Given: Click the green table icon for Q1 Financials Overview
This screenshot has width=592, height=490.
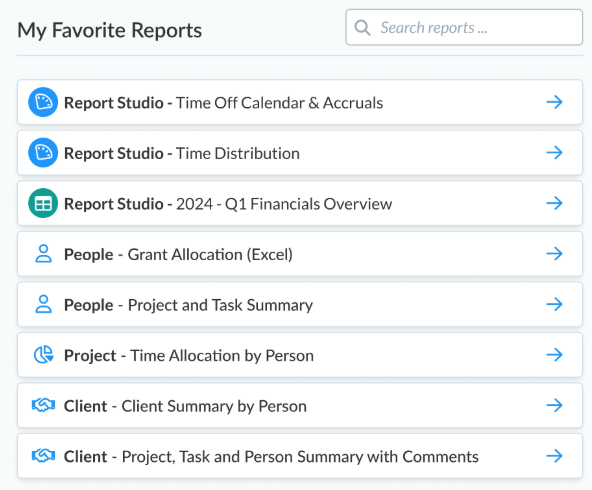Looking at the screenshot, I should (43, 203).
